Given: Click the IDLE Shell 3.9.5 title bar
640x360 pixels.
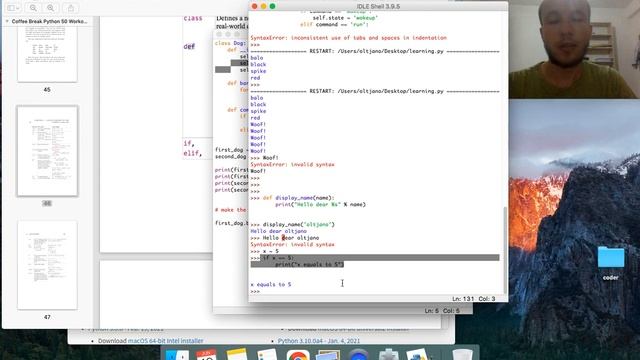Looking at the screenshot, I should coord(378,6).
